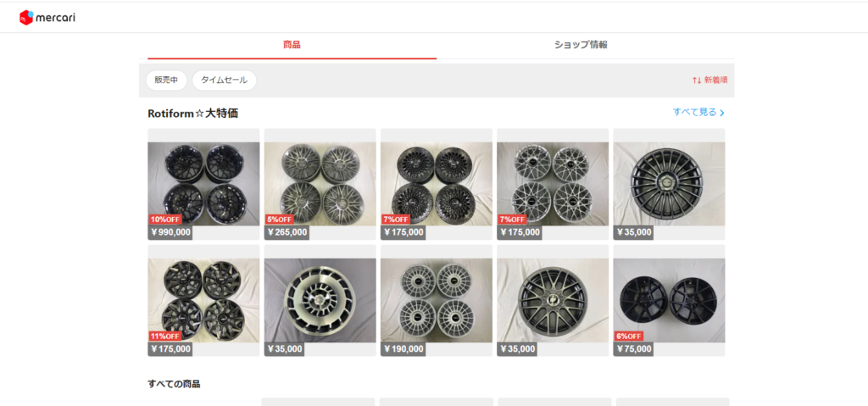Click the 10%OFF discount badge
The height and width of the screenshot is (406, 868).
165,220
